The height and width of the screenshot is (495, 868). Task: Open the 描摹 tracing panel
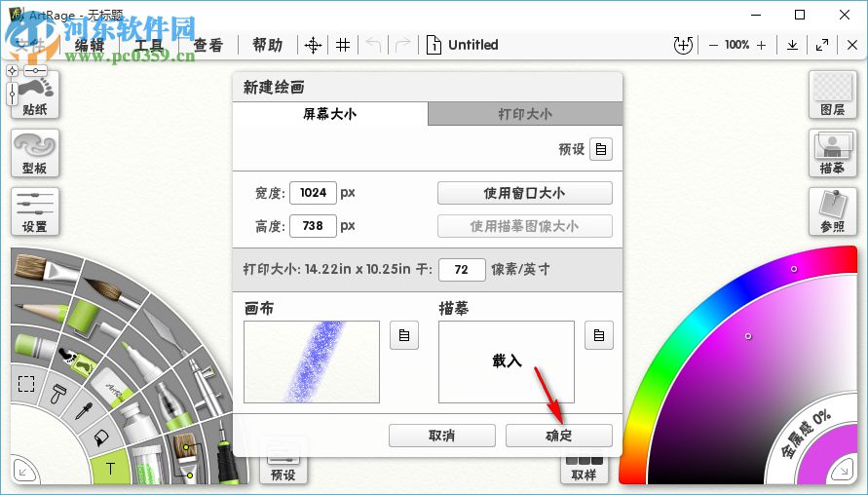833,153
